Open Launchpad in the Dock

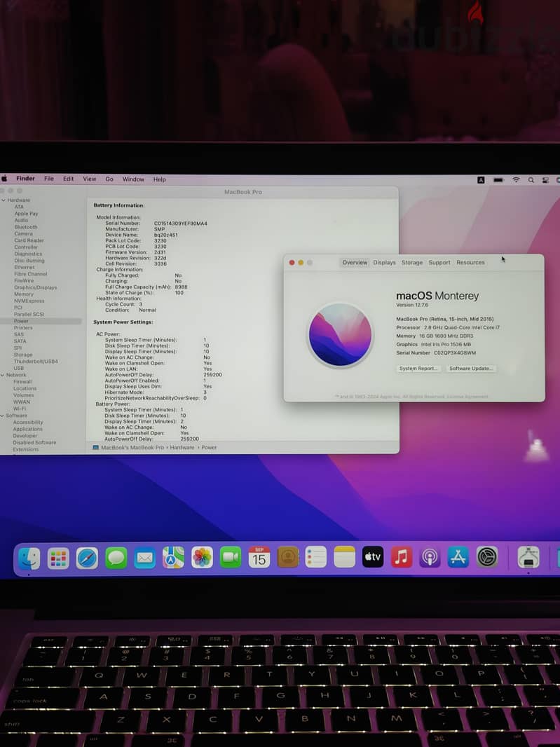[x=58, y=558]
